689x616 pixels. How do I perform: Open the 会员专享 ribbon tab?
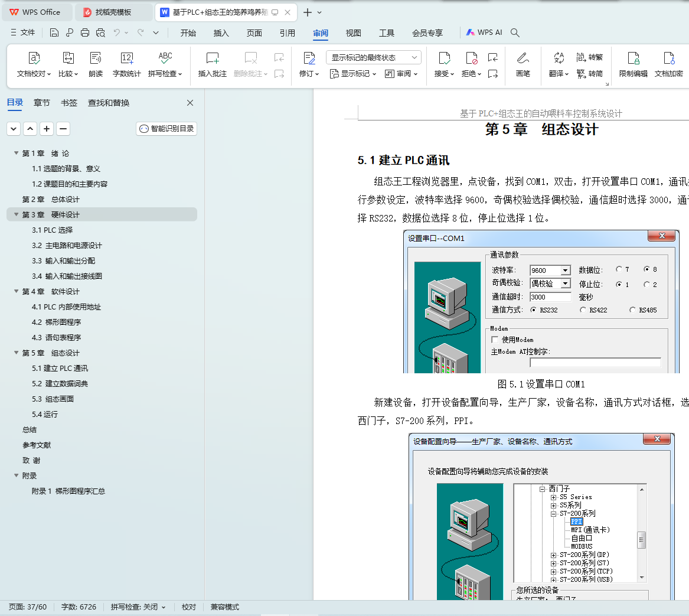[x=427, y=33]
